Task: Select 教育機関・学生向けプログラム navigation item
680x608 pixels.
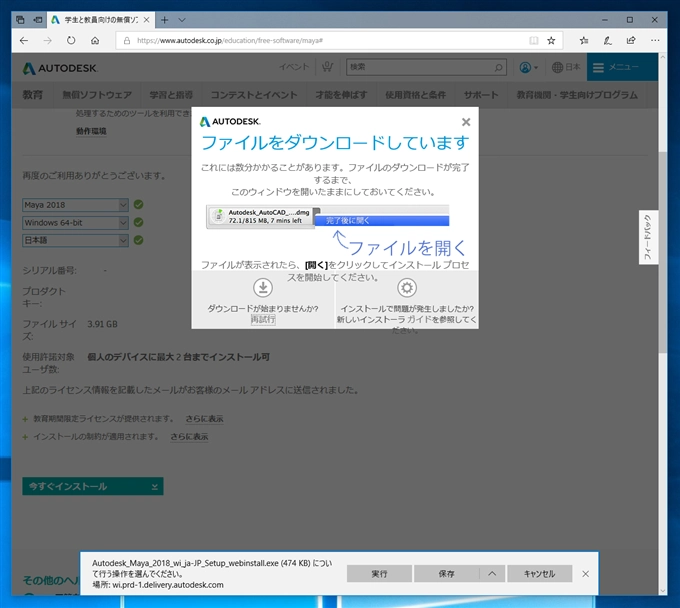Action: [577, 95]
